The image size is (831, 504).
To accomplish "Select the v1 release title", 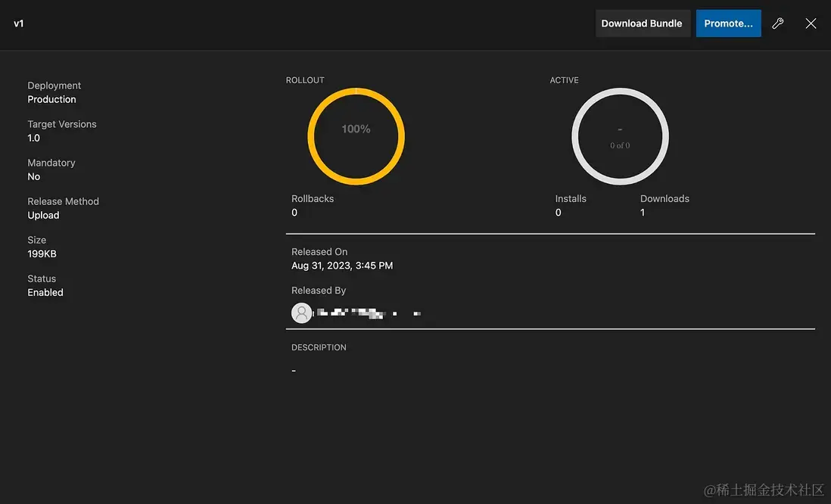I will coord(19,23).
